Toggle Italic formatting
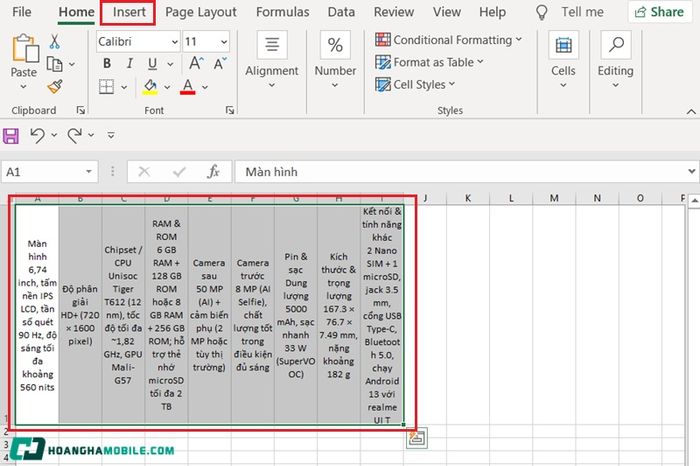700x466 pixels. coord(129,64)
